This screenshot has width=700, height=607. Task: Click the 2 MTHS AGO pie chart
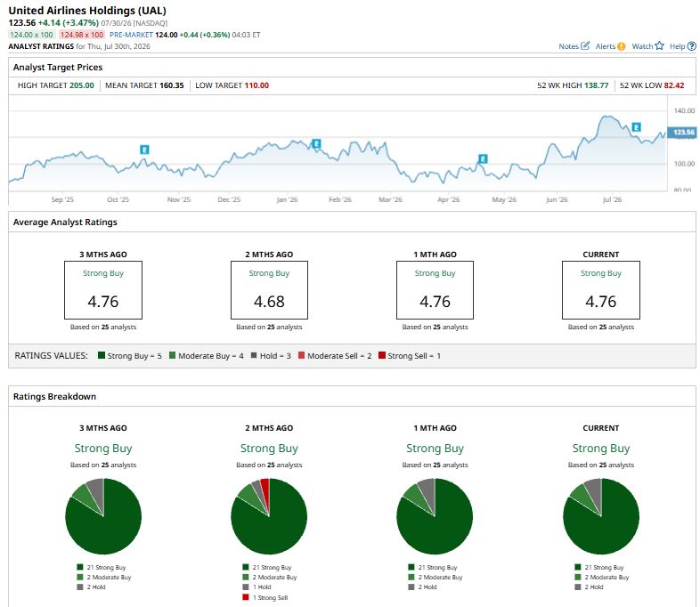point(269,516)
